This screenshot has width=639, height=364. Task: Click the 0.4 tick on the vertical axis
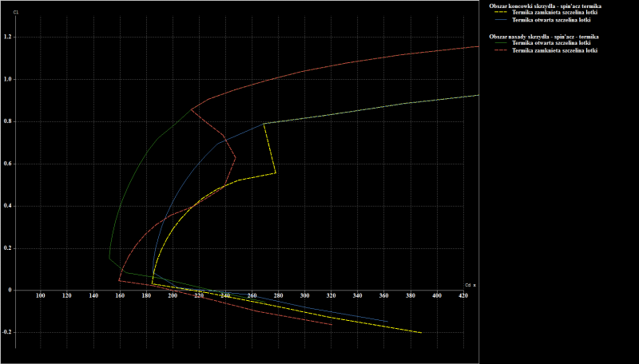pyautogui.click(x=7, y=206)
